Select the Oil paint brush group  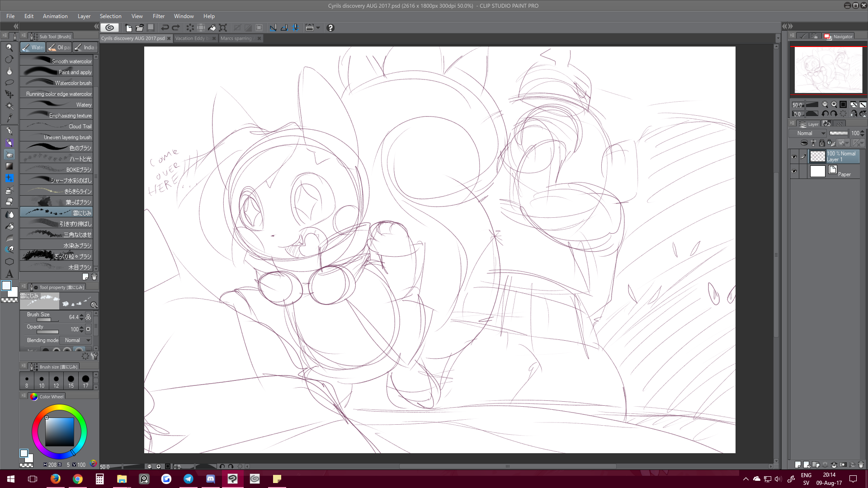pos(59,47)
